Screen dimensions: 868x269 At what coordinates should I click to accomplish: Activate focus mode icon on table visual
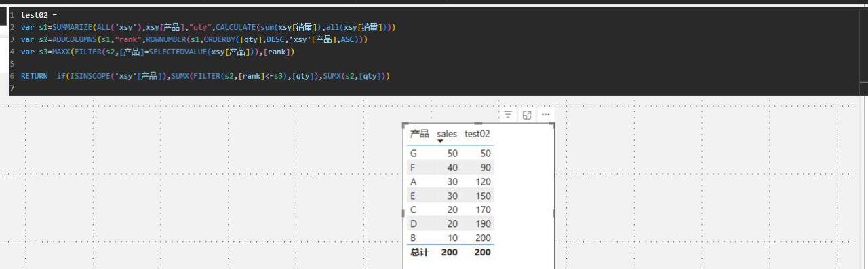point(527,115)
